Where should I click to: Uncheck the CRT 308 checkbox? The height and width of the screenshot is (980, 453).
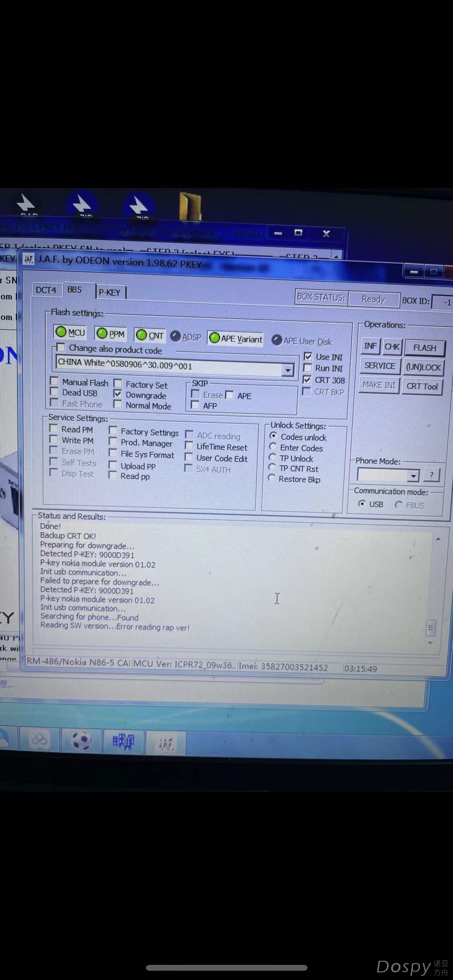pos(307,380)
